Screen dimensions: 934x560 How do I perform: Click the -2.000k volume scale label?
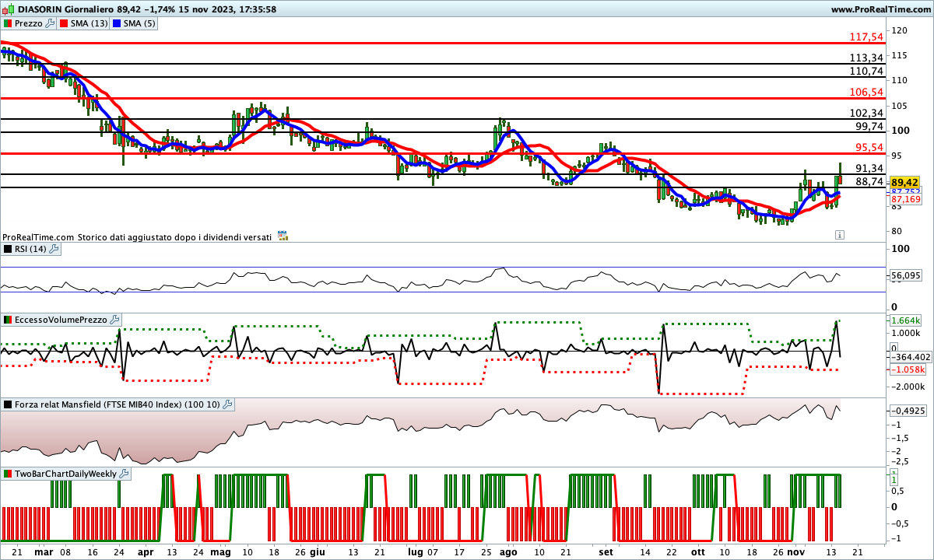click(908, 387)
